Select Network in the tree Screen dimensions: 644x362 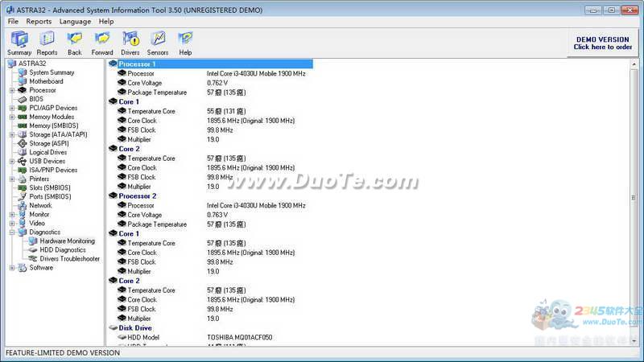(40, 206)
